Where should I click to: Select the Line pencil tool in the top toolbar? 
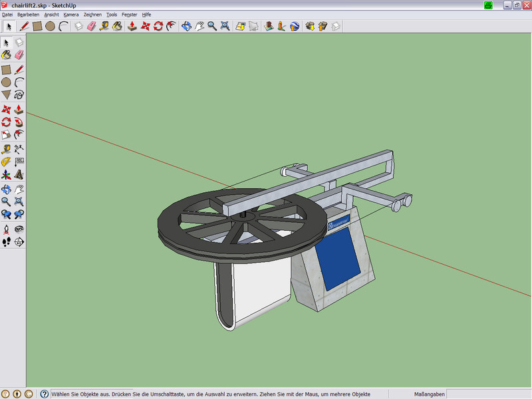[24, 26]
